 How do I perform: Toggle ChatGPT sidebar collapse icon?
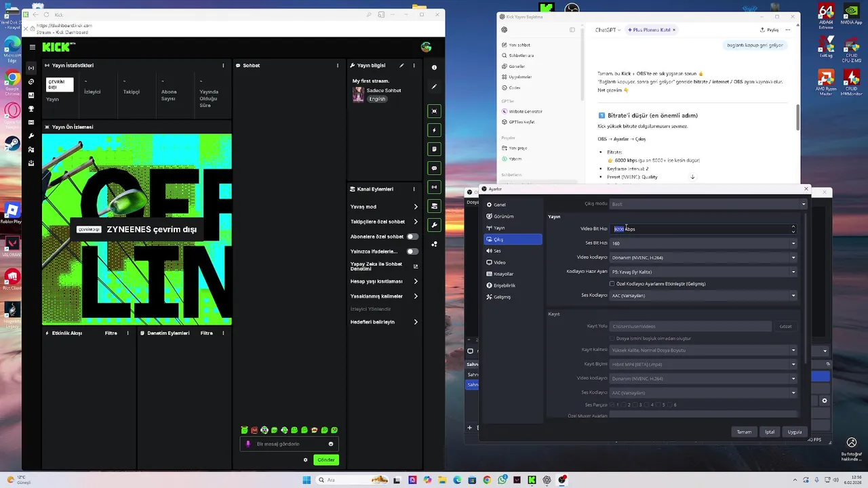[x=572, y=30]
